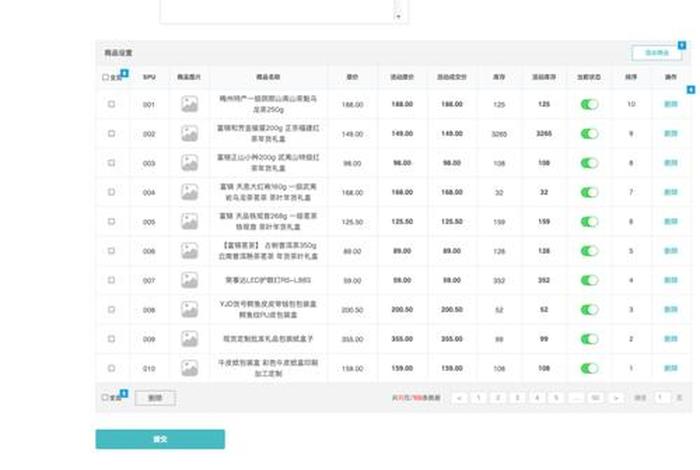Screen dimensions: 700x470
Task: Open product image placeholder for SPU 007
Action: click(189, 280)
